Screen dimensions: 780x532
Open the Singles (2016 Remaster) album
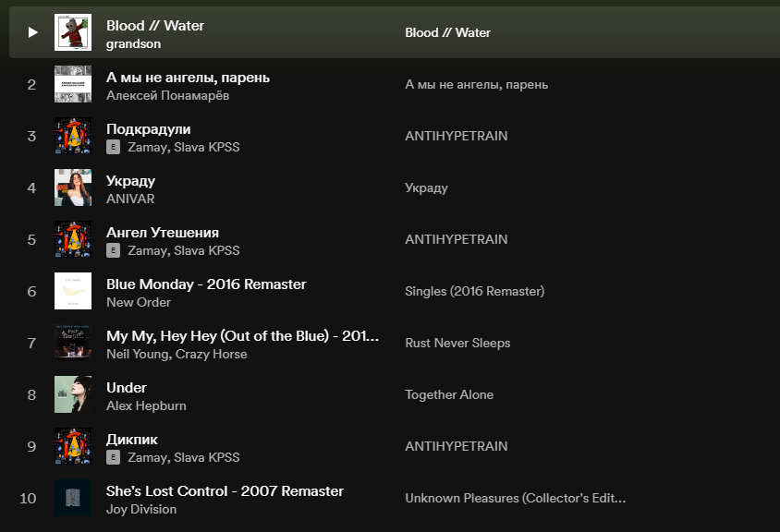[x=474, y=291]
